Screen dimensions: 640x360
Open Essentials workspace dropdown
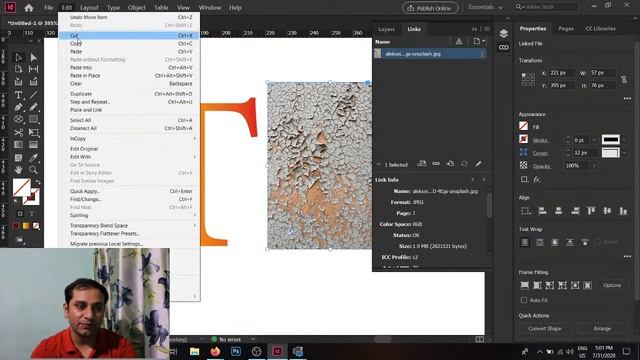pos(485,7)
